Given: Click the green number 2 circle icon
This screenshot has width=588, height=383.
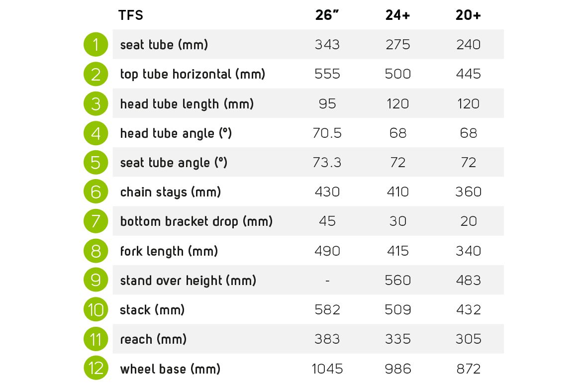Looking at the screenshot, I should pyautogui.click(x=96, y=74).
